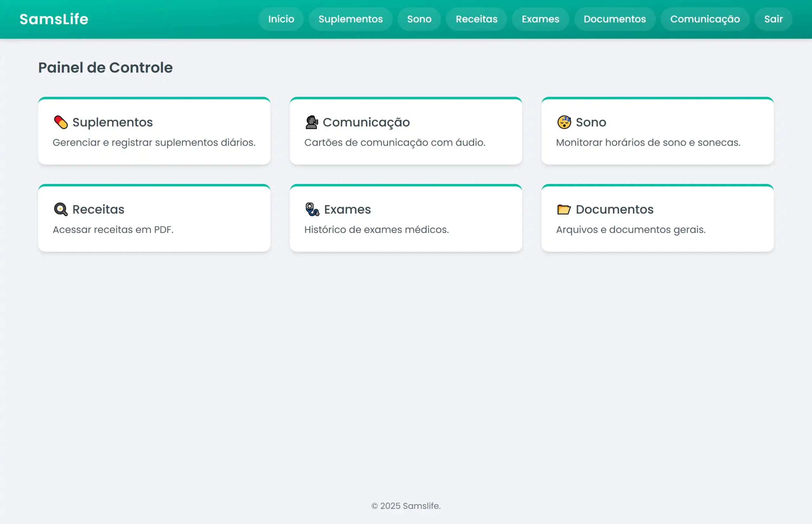Open the Receitas card for PDF recipes
Viewport: 812px width, 524px height.
(x=154, y=218)
